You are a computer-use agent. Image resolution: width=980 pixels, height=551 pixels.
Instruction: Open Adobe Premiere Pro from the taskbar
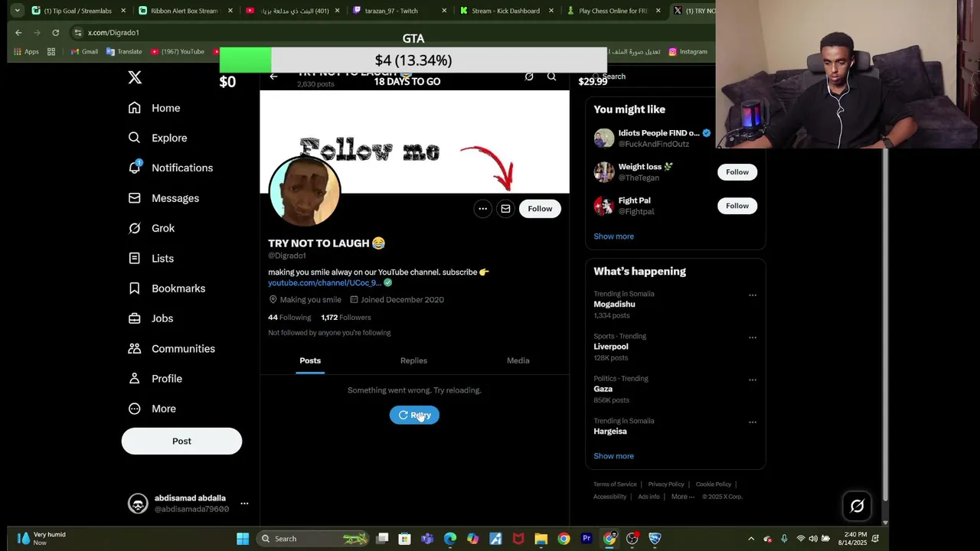point(586,539)
